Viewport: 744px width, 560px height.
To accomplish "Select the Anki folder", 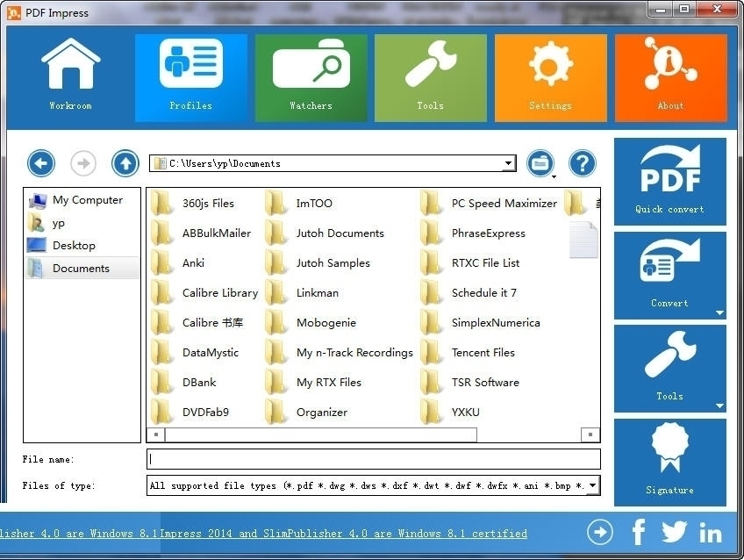I will coord(178,263).
